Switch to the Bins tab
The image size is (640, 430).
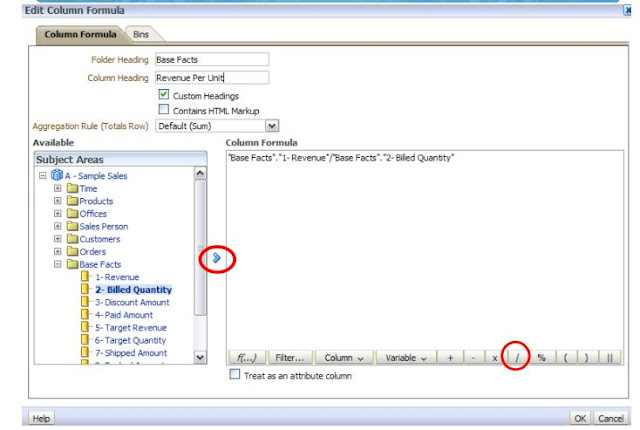click(141, 35)
